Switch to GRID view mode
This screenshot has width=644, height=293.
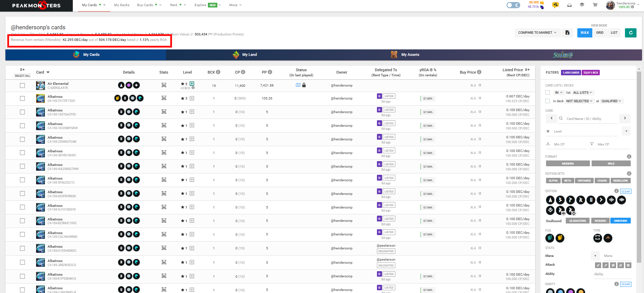pyautogui.click(x=600, y=33)
